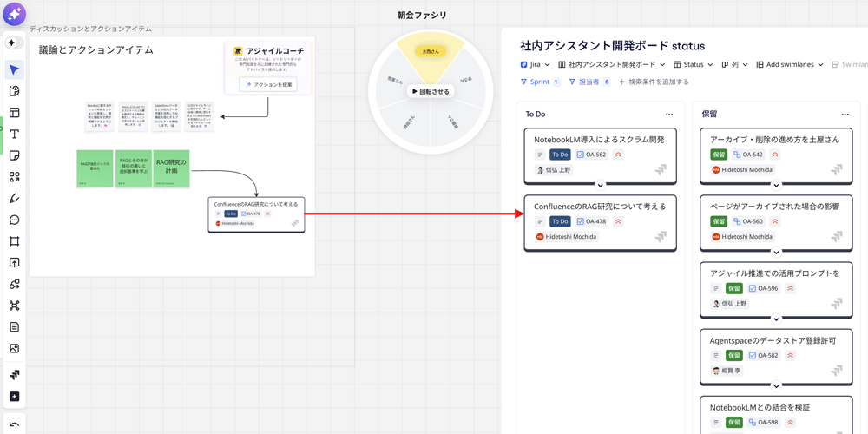Click the 朝会ファシリ title text
Viewport: 868px width, 434px height.
click(422, 15)
